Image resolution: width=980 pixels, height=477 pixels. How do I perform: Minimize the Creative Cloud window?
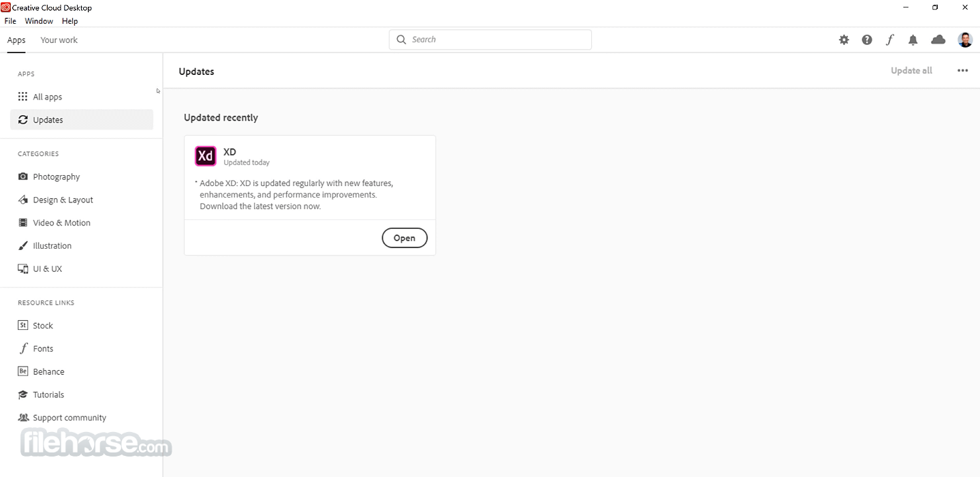[906, 7]
